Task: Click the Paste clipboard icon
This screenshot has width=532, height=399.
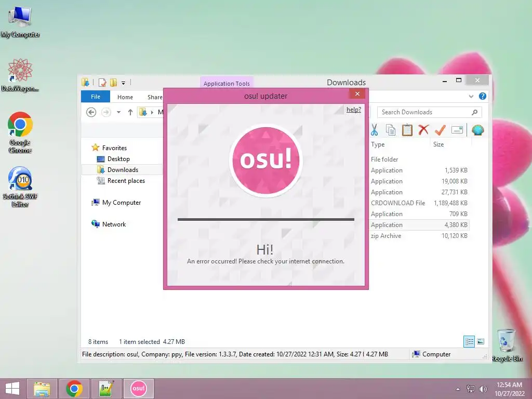Action: coord(407,130)
